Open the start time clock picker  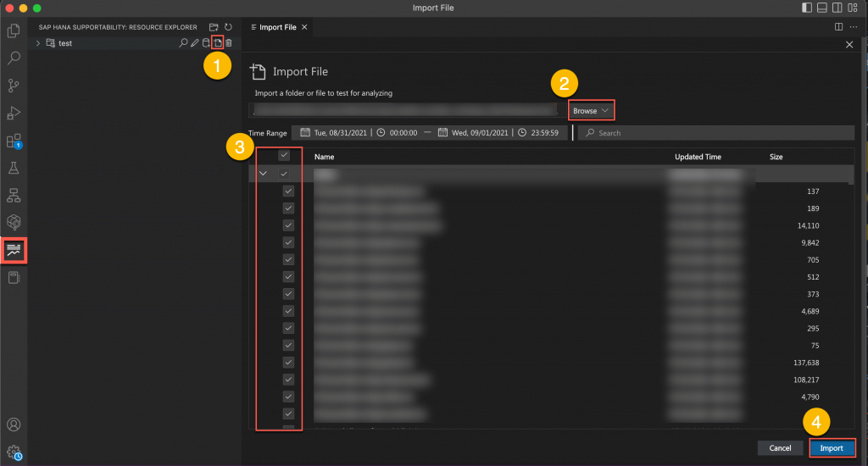pyautogui.click(x=381, y=132)
